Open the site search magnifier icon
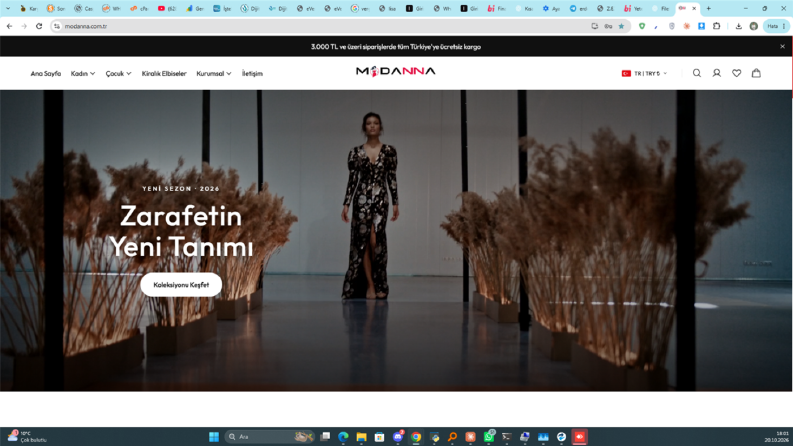The image size is (793, 446). click(696, 73)
